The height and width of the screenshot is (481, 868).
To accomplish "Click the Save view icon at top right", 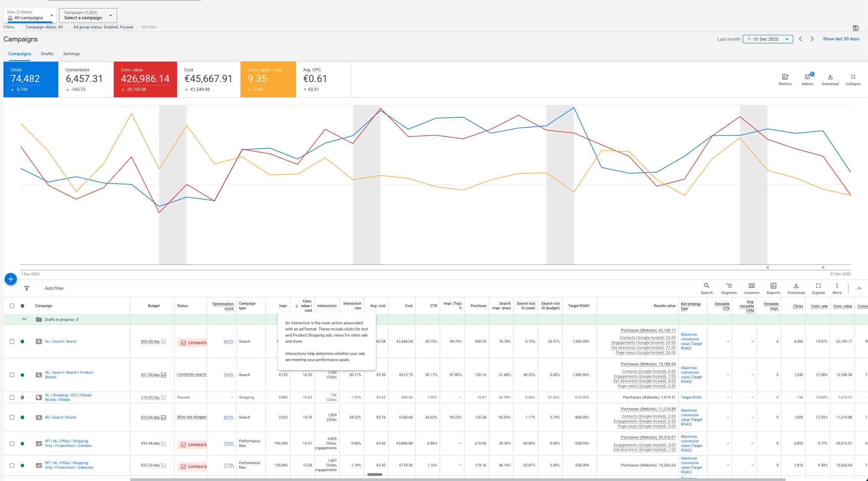I will point(856,28).
